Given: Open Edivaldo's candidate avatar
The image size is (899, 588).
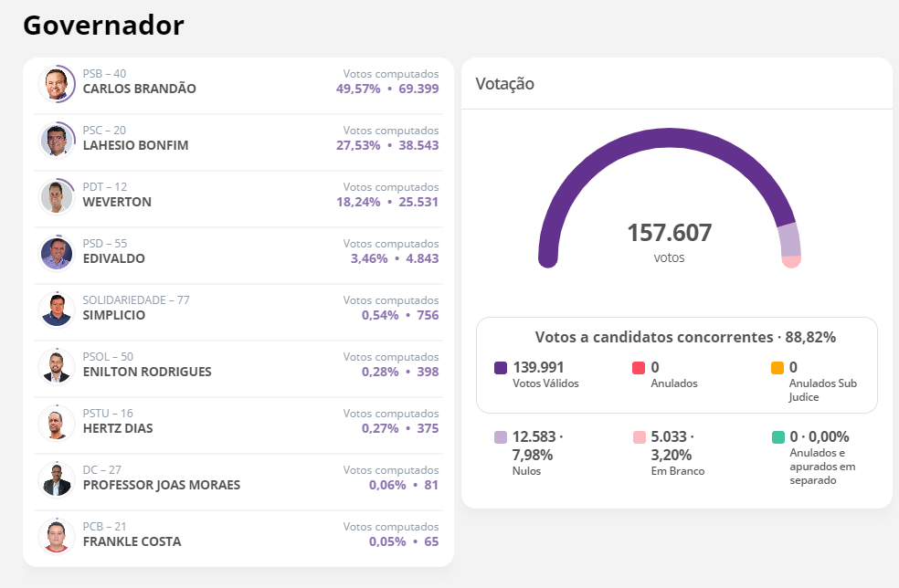Looking at the screenshot, I should [x=57, y=254].
